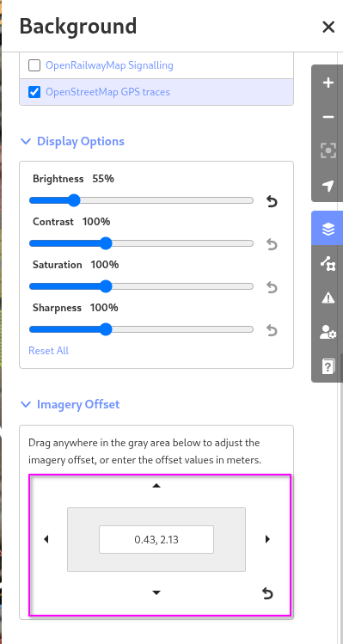This screenshot has height=644, width=343.
Task: Open the Help book icon
Action: pyautogui.click(x=328, y=365)
